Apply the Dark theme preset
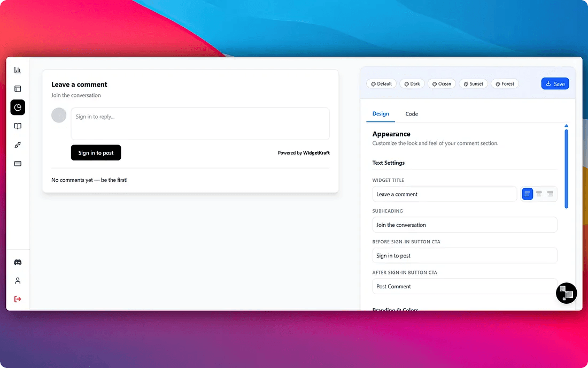This screenshot has width=588, height=368. click(412, 83)
